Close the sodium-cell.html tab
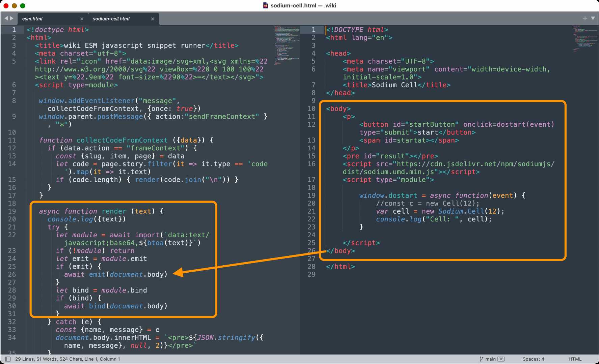The height and width of the screenshot is (364, 599). click(x=153, y=19)
